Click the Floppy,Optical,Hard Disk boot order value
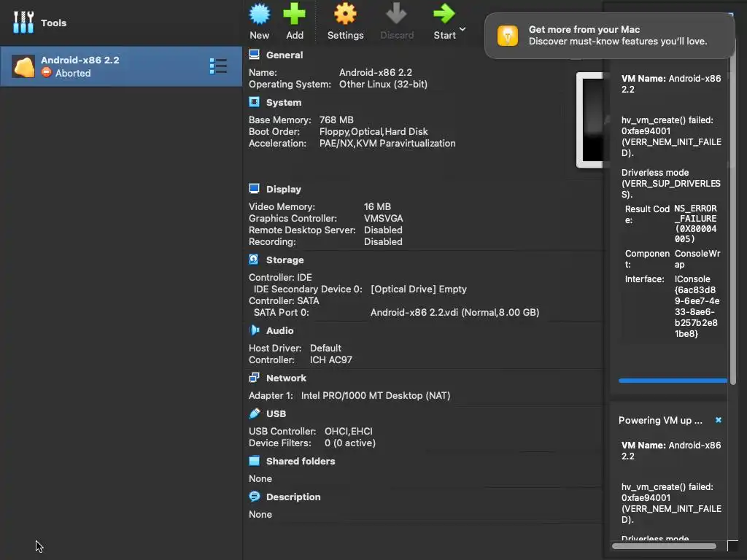 coord(373,132)
